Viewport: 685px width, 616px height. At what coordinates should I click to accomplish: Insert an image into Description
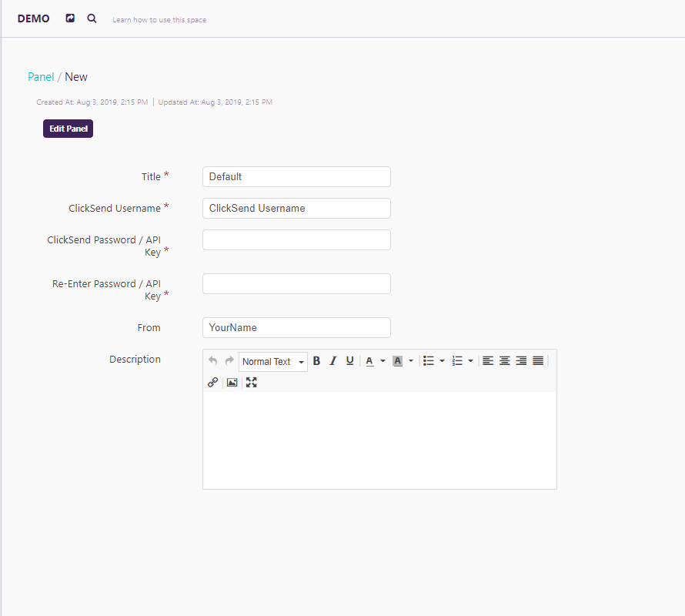[232, 383]
